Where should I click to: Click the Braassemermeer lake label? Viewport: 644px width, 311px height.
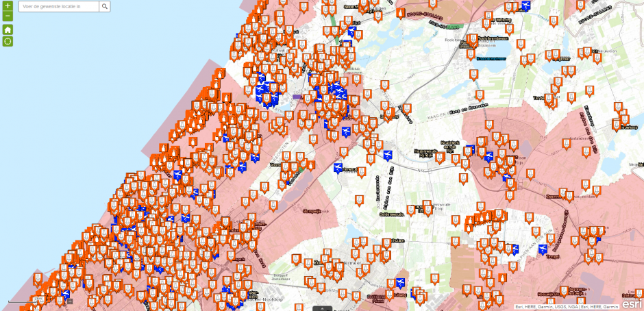491,59
